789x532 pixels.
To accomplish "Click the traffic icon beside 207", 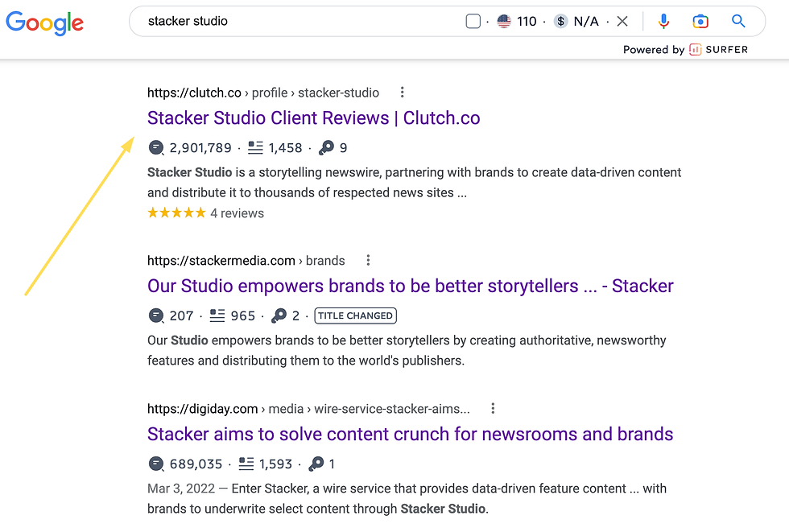I will [x=156, y=315].
